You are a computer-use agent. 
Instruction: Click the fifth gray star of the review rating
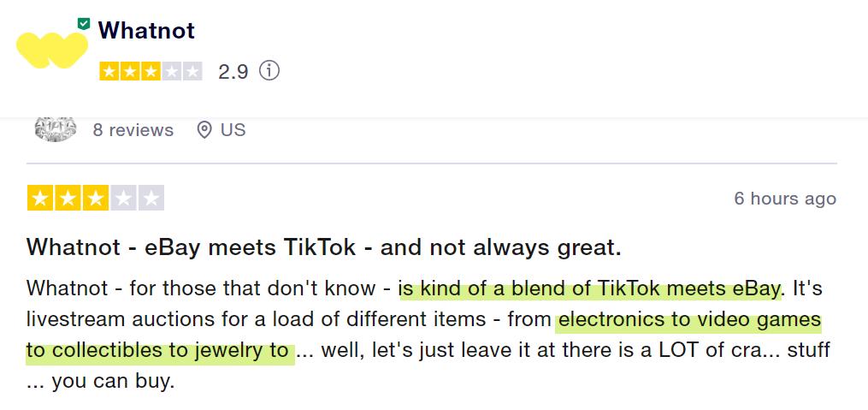pyautogui.click(x=151, y=199)
